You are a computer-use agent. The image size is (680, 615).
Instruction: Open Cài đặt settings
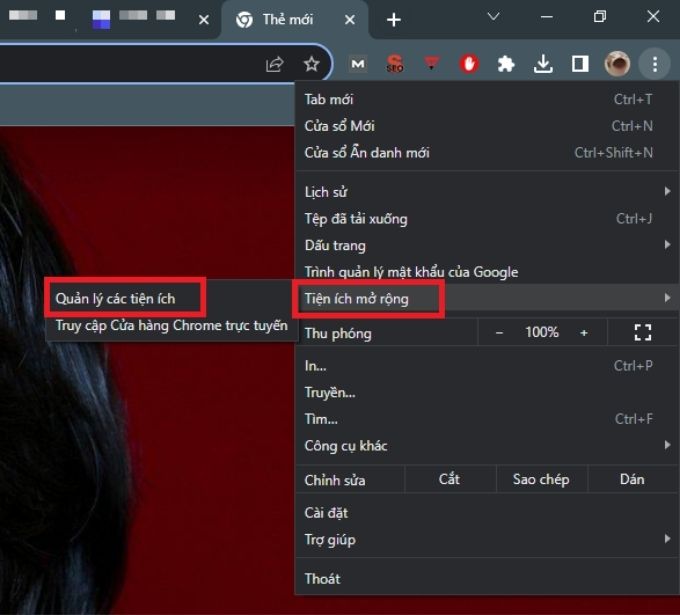point(486,513)
